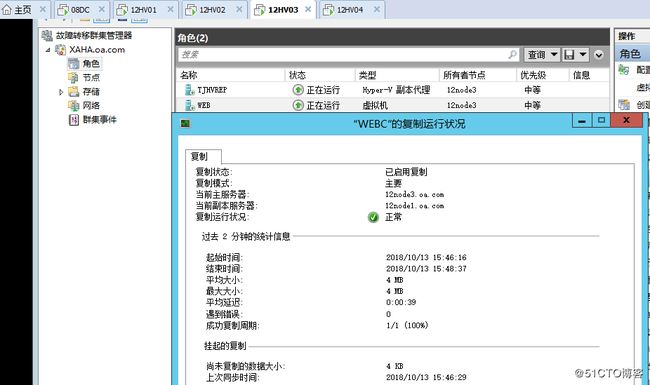Click TJHVREP running status icon

coord(298,90)
